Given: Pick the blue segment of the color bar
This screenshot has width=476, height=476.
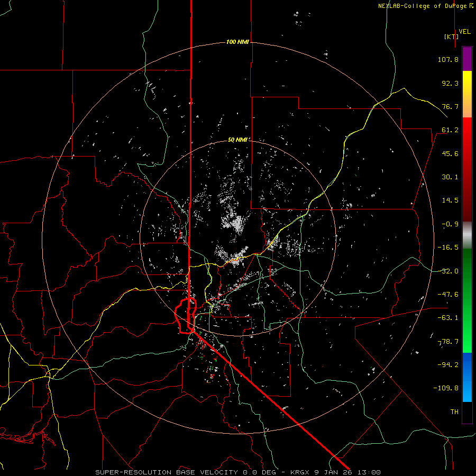Looking at the screenshot, I should tap(467, 377).
